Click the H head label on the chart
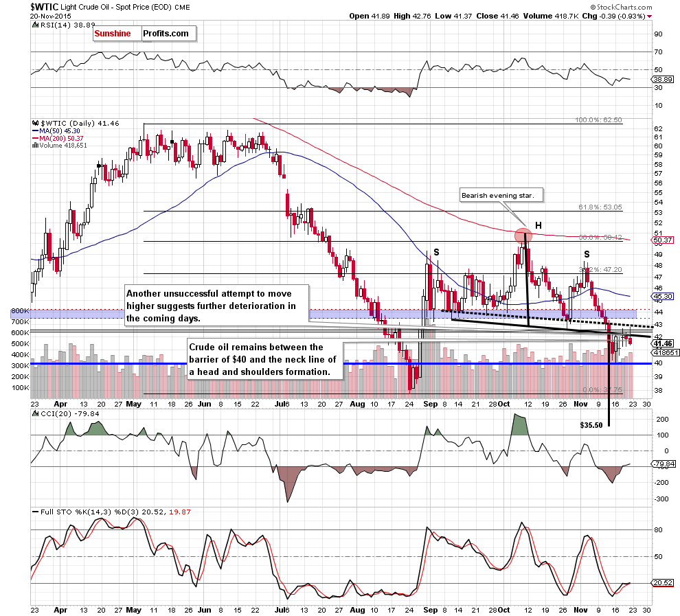680x616 pixels. pos(539,225)
